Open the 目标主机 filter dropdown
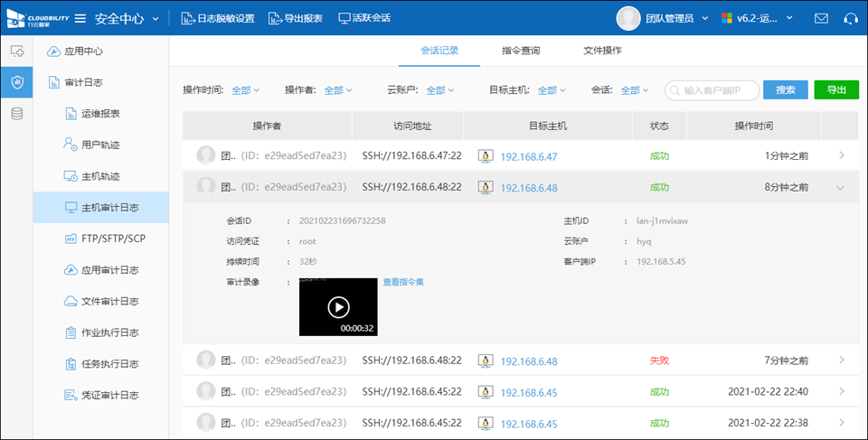 coord(551,90)
